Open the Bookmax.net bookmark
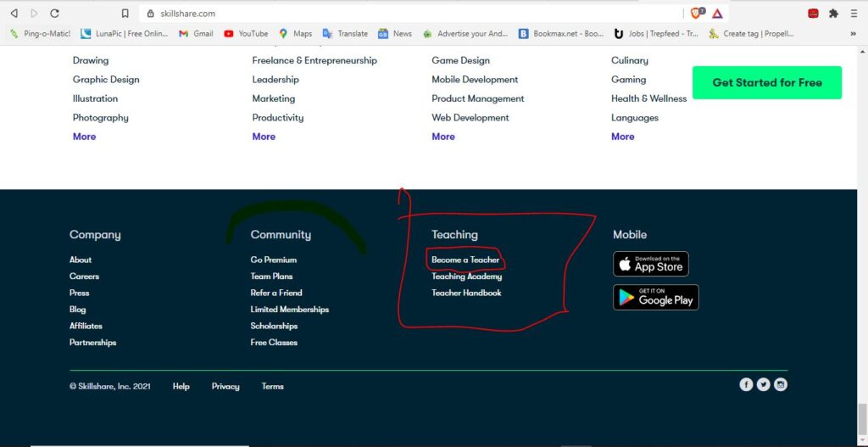 click(561, 34)
